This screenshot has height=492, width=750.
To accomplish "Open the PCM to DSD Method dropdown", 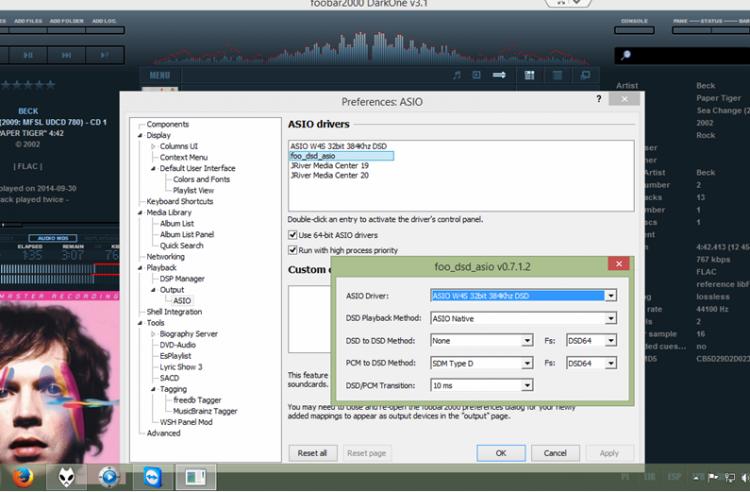I will click(x=527, y=363).
